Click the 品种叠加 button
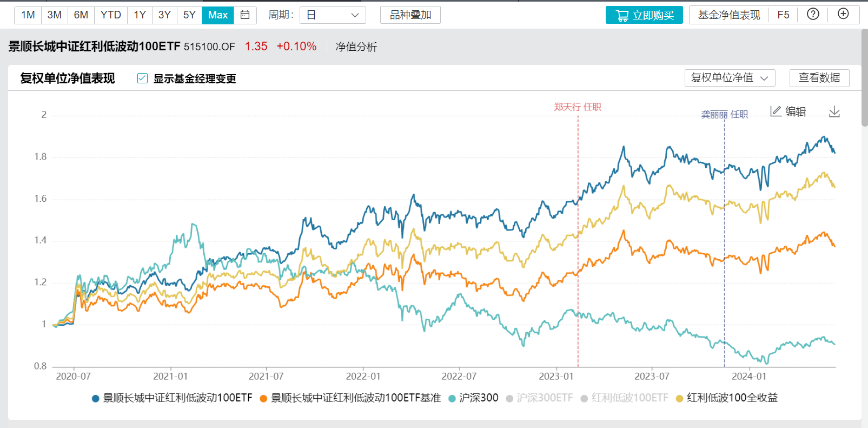The height and width of the screenshot is (428, 868). tap(410, 15)
